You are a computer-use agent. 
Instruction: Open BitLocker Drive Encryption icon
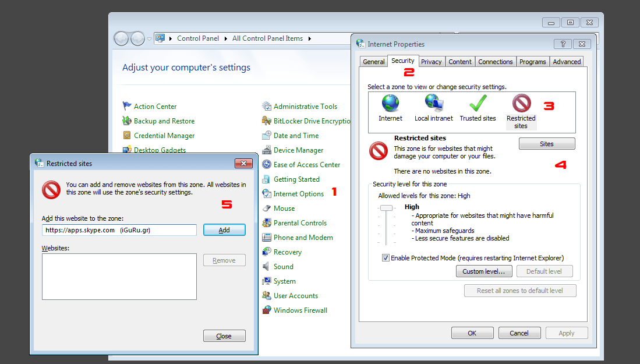click(267, 121)
